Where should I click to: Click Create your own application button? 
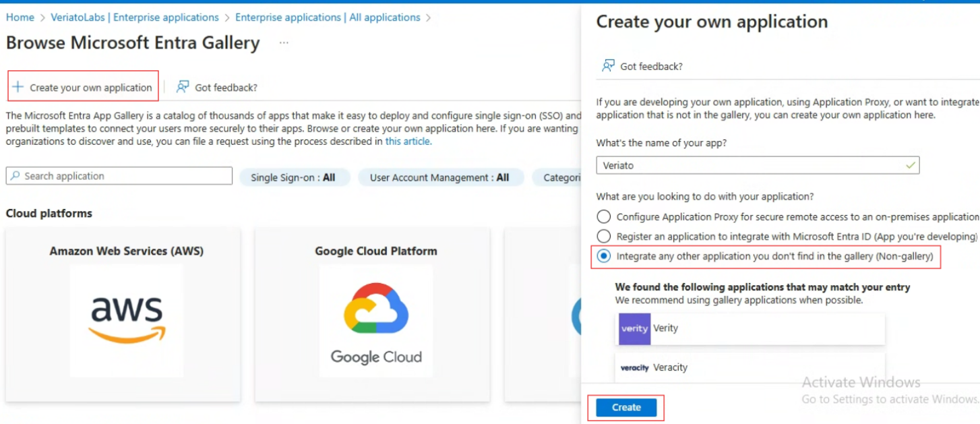(x=83, y=87)
